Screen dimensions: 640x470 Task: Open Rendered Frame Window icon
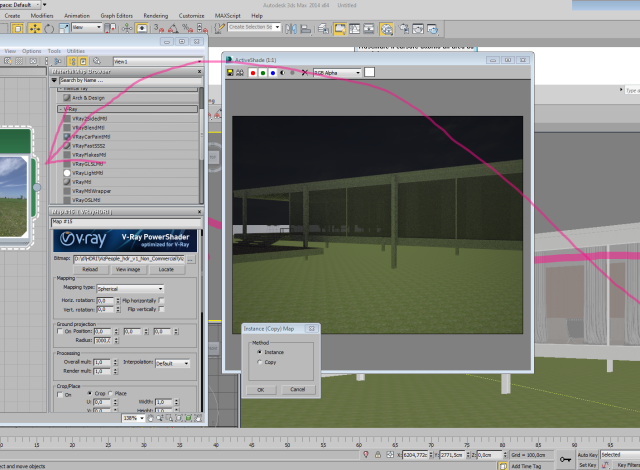[x=418, y=29]
